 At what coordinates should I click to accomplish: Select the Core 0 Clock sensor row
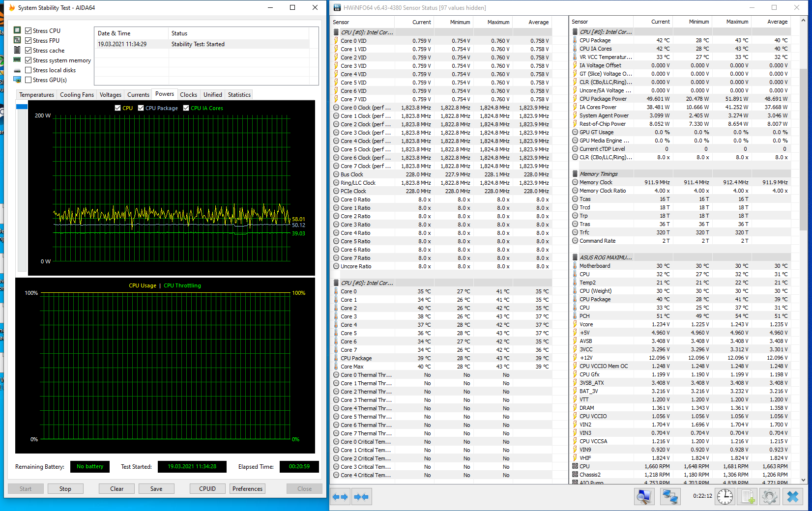pyautogui.click(x=365, y=108)
